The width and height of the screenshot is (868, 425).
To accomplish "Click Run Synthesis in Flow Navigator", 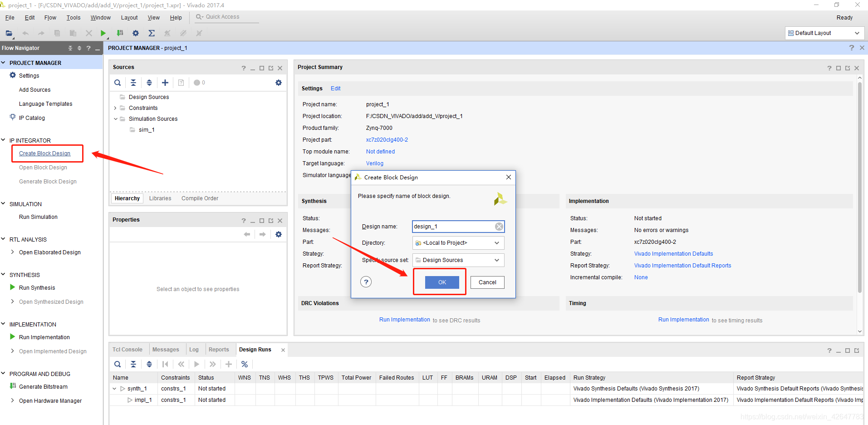I will (x=37, y=288).
